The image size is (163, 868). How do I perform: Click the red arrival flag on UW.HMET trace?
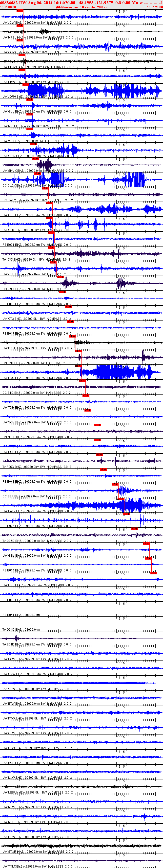(x=154, y=573)
